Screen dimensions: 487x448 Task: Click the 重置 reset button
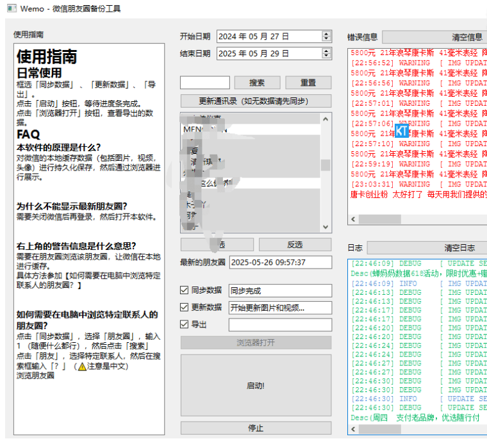point(308,83)
